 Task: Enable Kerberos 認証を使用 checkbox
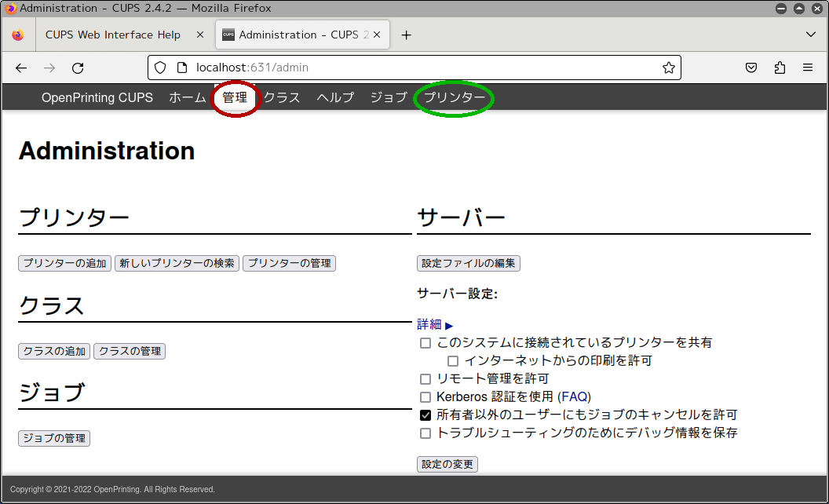coord(425,397)
